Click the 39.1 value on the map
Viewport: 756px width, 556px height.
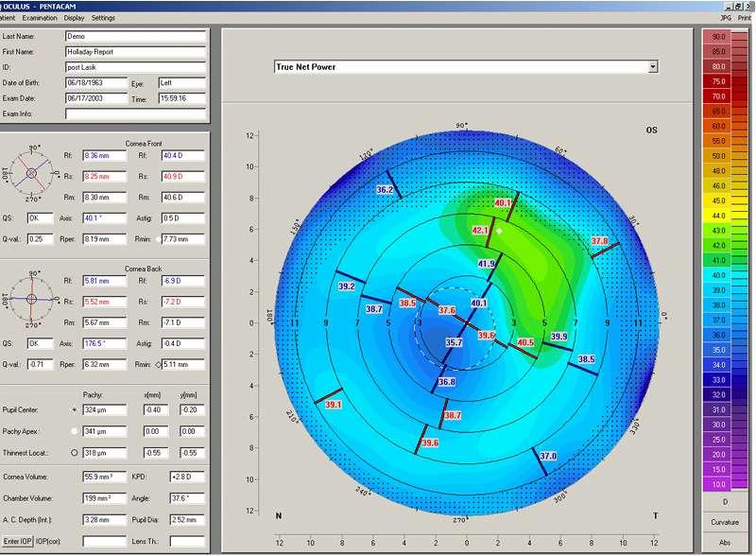334,405
